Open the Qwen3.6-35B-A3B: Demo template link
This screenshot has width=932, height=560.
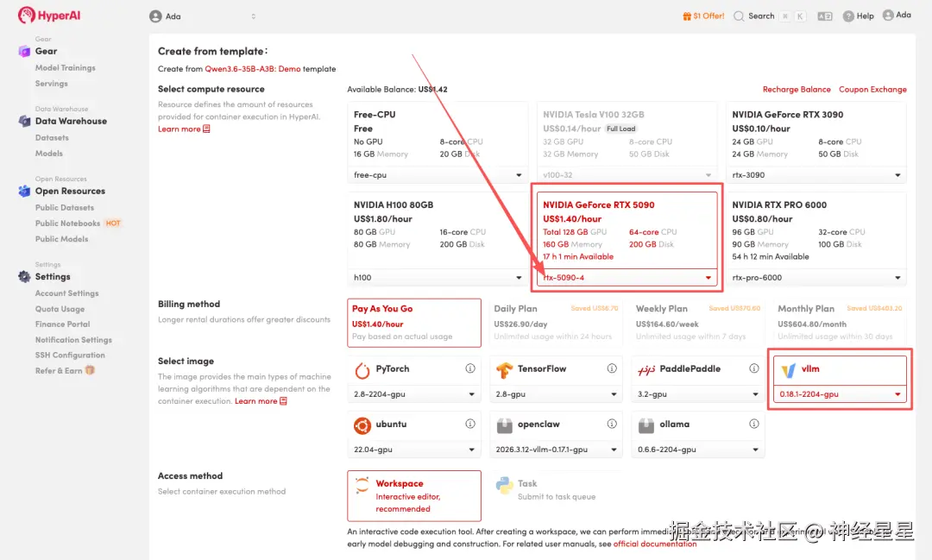pyautogui.click(x=253, y=69)
